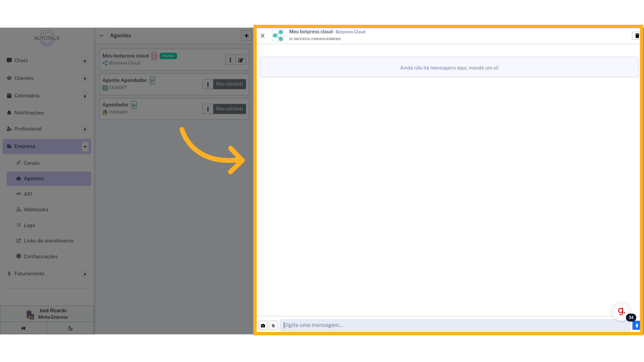Open Links de atendimento page
The width and height of the screenshot is (644, 362).
(49, 241)
